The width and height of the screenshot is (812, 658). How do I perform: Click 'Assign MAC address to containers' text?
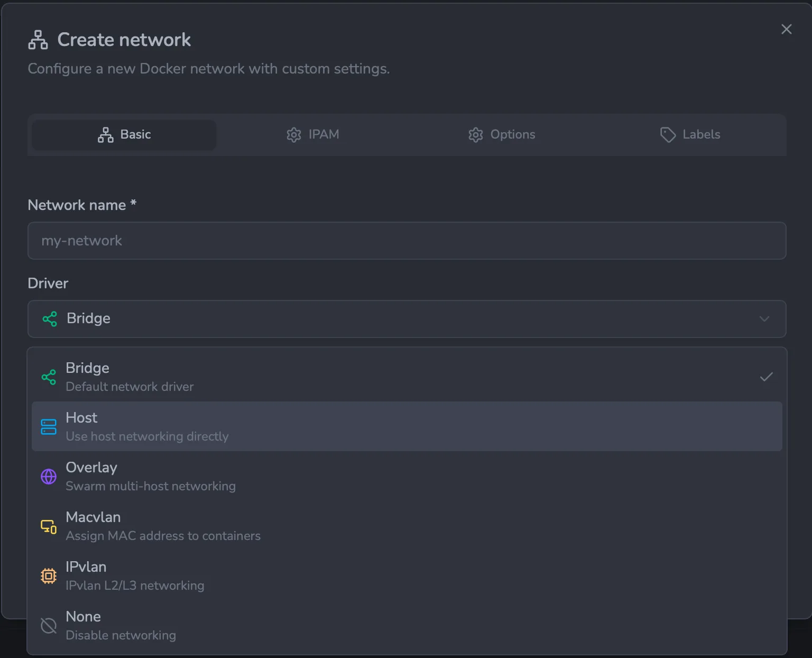[x=163, y=536]
